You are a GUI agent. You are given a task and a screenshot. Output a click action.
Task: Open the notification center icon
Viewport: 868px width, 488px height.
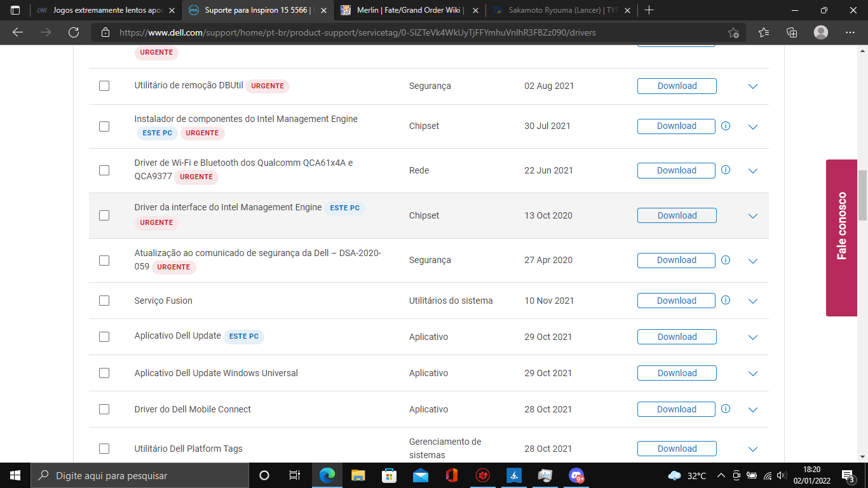coord(848,475)
